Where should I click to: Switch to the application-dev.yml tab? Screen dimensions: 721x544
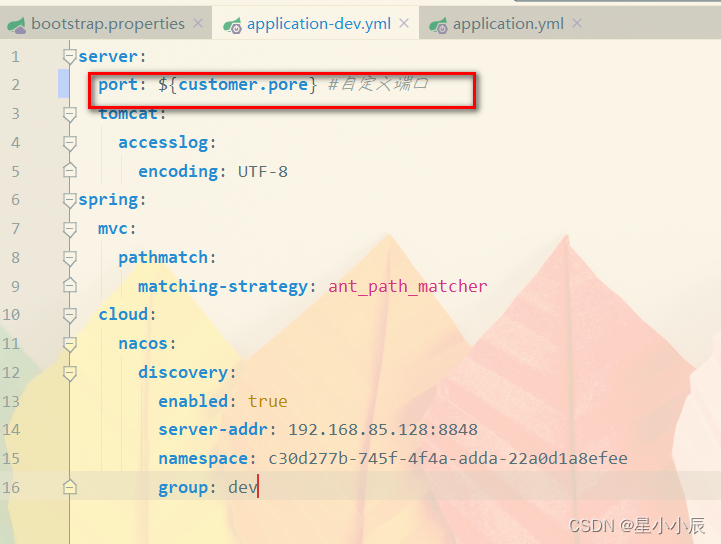tap(316, 23)
